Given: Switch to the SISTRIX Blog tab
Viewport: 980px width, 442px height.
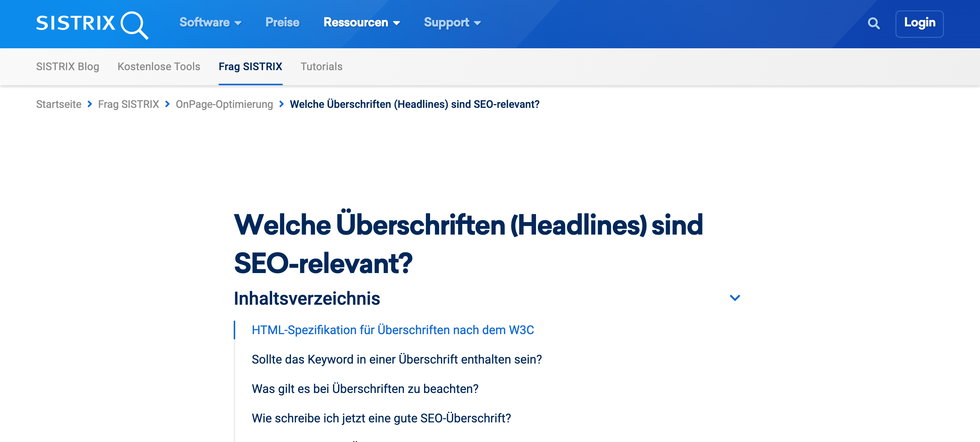Looking at the screenshot, I should (x=67, y=66).
